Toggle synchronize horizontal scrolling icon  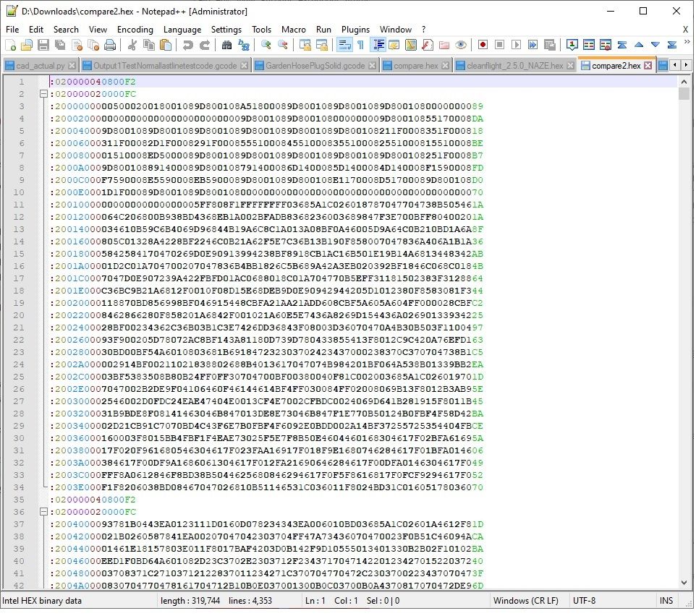point(321,45)
